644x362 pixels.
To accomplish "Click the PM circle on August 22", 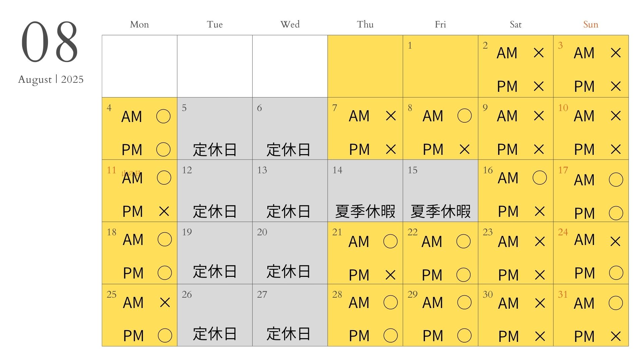I will [464, 275].
